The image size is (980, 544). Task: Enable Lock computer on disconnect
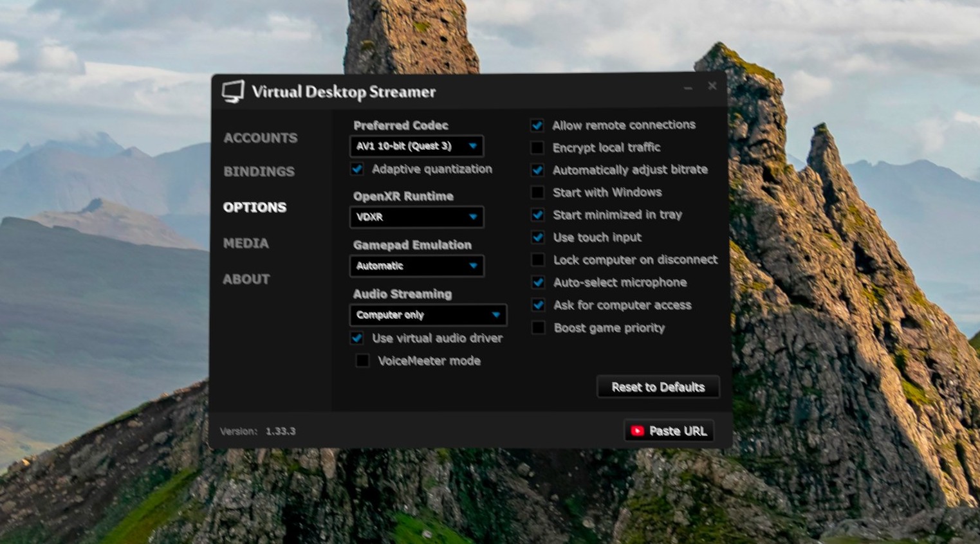coord(538,260)
